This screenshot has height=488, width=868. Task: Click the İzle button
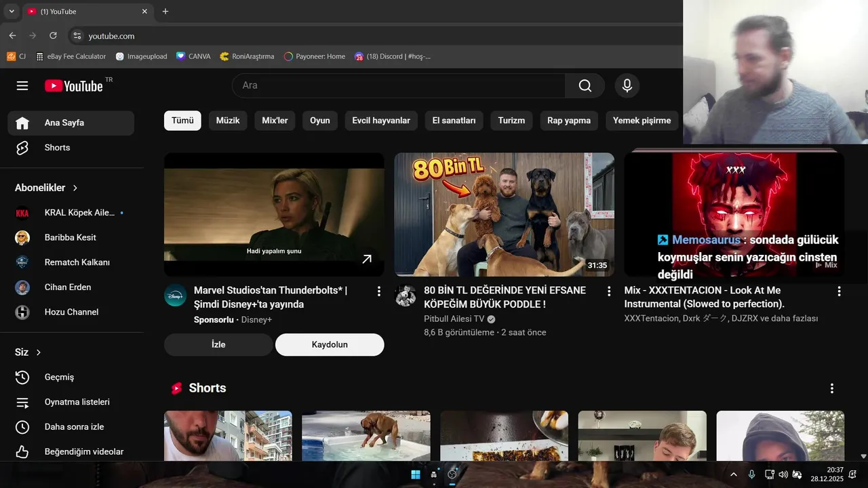218,344
